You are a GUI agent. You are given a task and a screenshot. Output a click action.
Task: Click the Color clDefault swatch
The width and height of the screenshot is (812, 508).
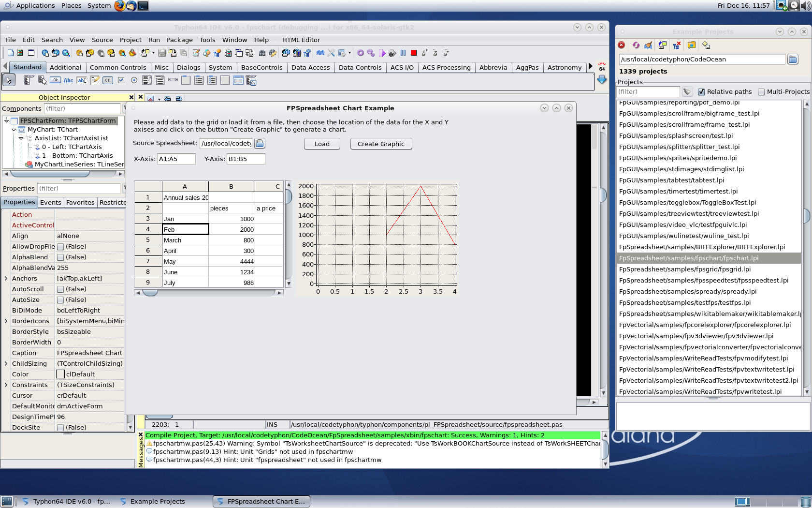click(x=60, y=374)
